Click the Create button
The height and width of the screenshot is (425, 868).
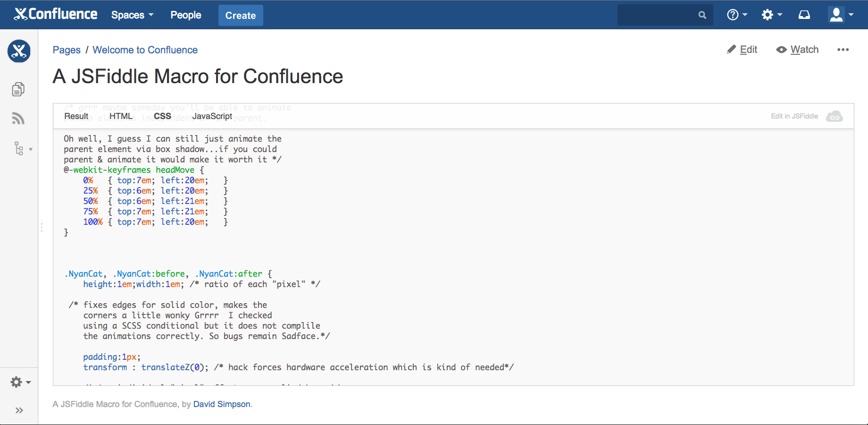tap(241, 15)
